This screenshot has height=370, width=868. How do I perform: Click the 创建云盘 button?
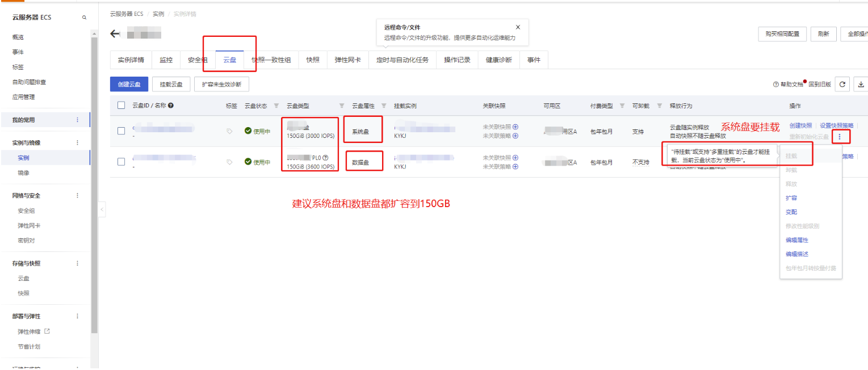click(129, 85)
